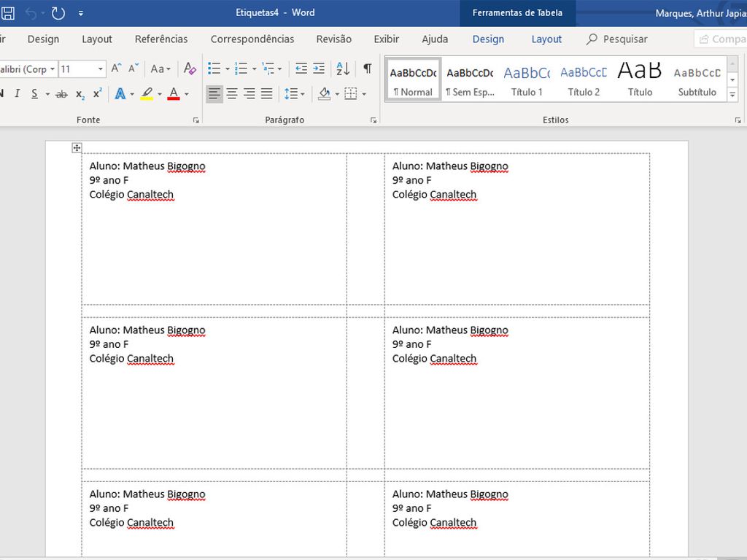Viewport: 747px width, 560px height.
Task: Click the Compartilhar share button
Action: [x=721, y=39]
